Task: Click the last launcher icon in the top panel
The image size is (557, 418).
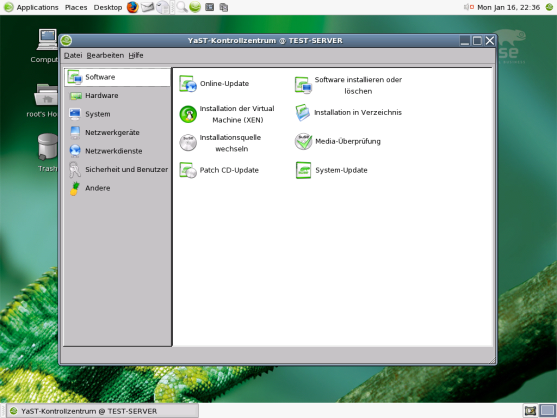Action: click(x=223, y=7)
